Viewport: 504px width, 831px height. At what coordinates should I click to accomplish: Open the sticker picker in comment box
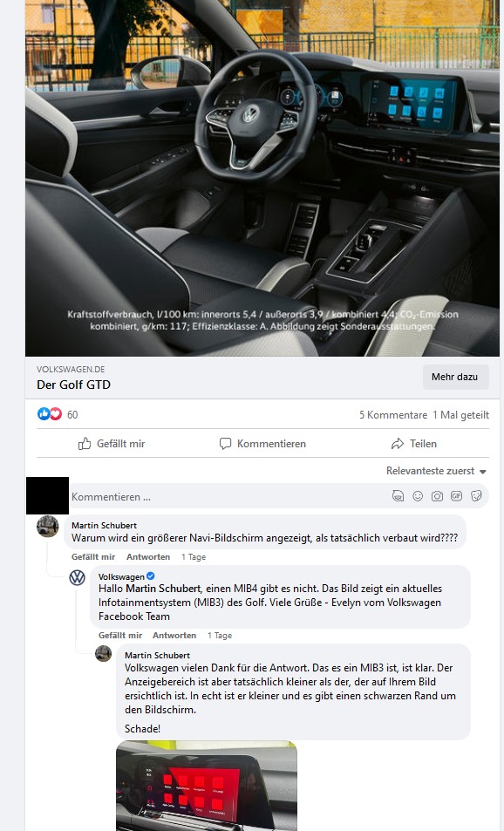point(476,496)
